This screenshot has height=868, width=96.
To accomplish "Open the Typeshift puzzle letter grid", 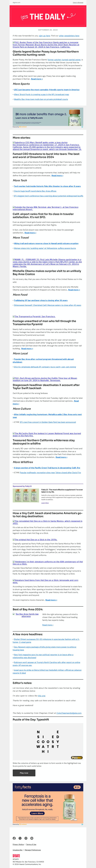I will 48,739.
